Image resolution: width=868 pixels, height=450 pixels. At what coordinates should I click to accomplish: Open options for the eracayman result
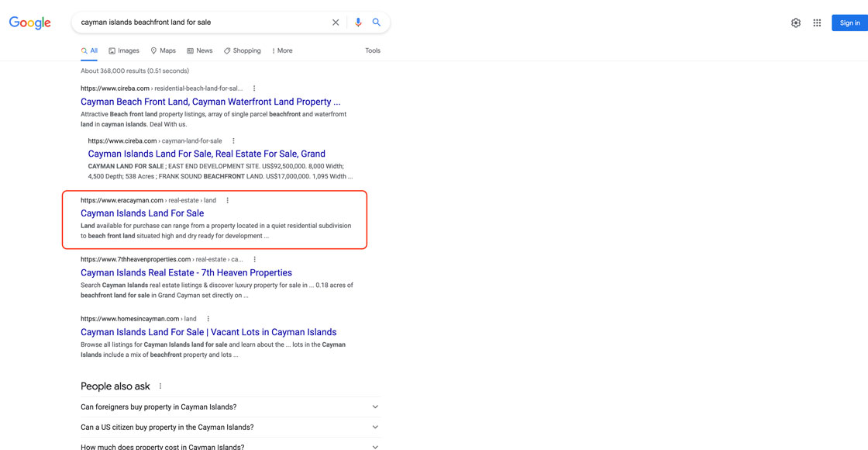pyautogui.click(x=227, y=200)
